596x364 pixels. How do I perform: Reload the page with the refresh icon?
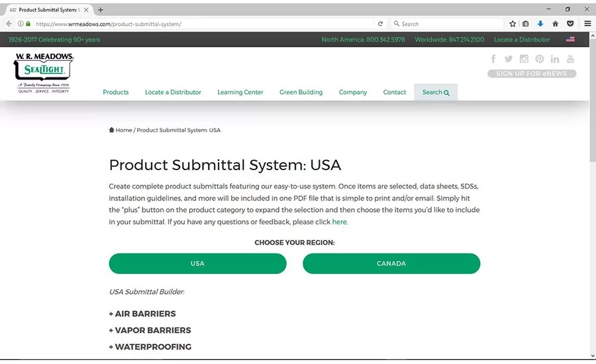click(x=380, y=24)
